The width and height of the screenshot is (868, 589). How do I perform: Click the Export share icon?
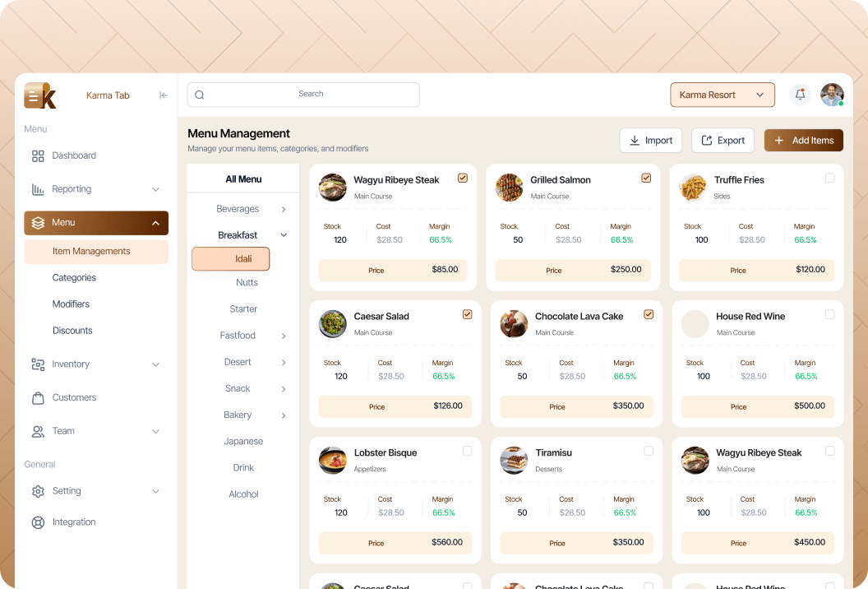pyautogui.click(x=707, y=141)
